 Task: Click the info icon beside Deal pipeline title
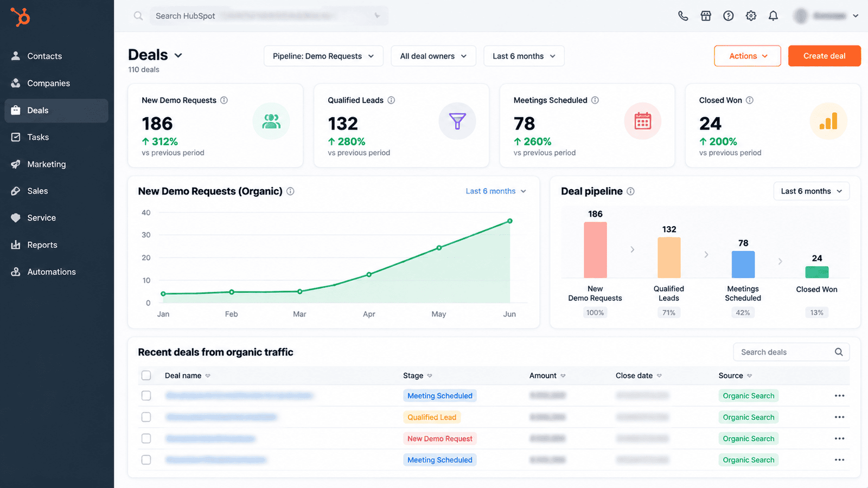pos(630,191)
